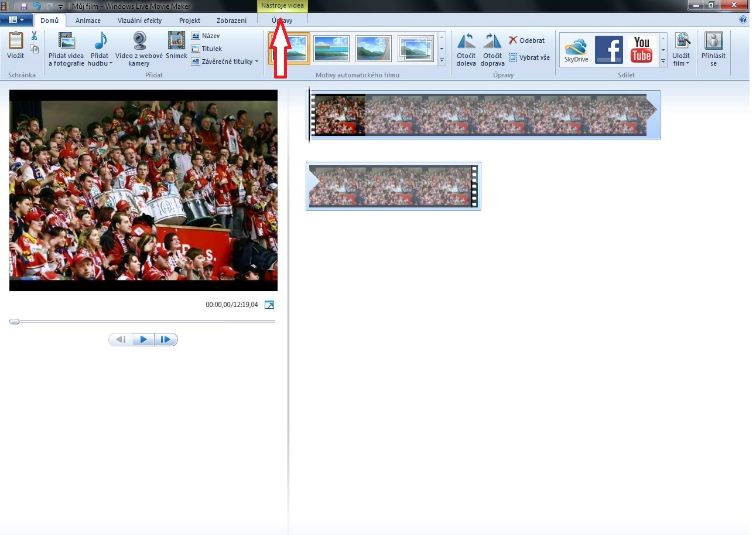Image resolution: width=756 pixels, height=535 pixels.
Task: Click the theme gallery down arrow
Action: 442,49
